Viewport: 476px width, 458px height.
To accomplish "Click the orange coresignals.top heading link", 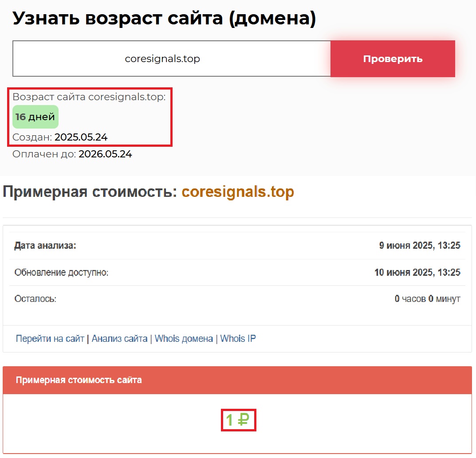I will click(x=238, y=192).
